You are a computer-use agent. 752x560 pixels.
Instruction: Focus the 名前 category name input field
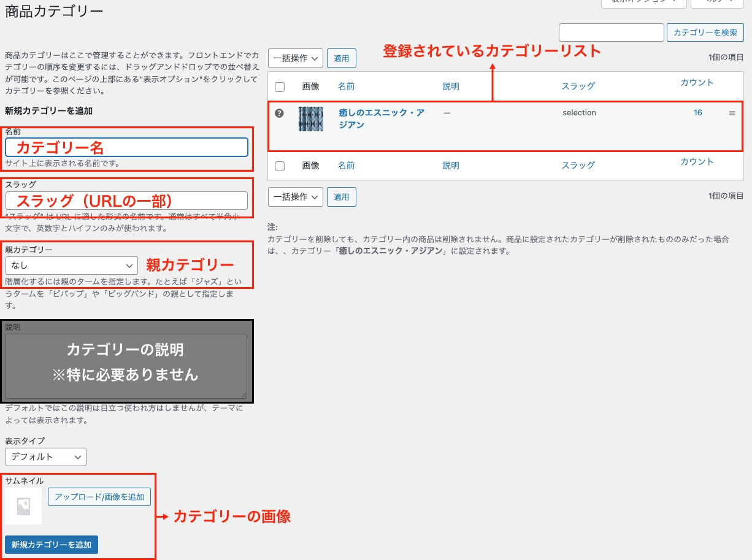[126, 147]
